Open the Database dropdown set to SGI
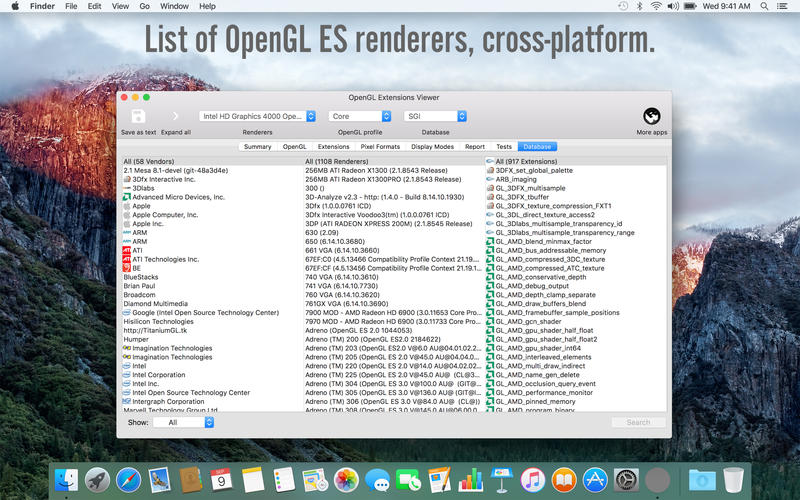This screenshot has width=800, height=500. click(x=435, y=116)
